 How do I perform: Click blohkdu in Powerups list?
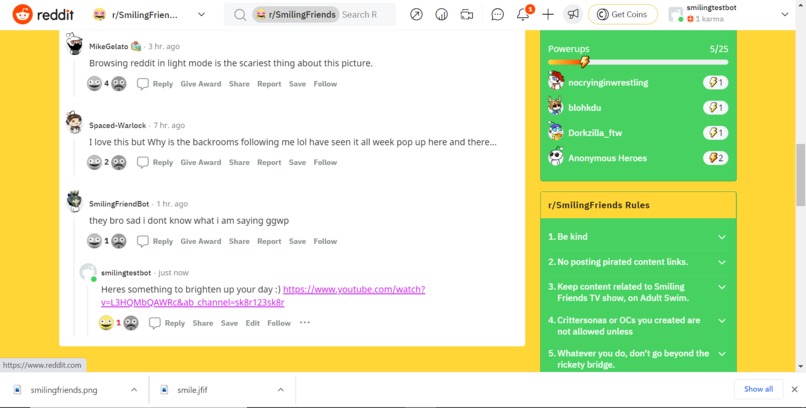(x=584, y=107)
